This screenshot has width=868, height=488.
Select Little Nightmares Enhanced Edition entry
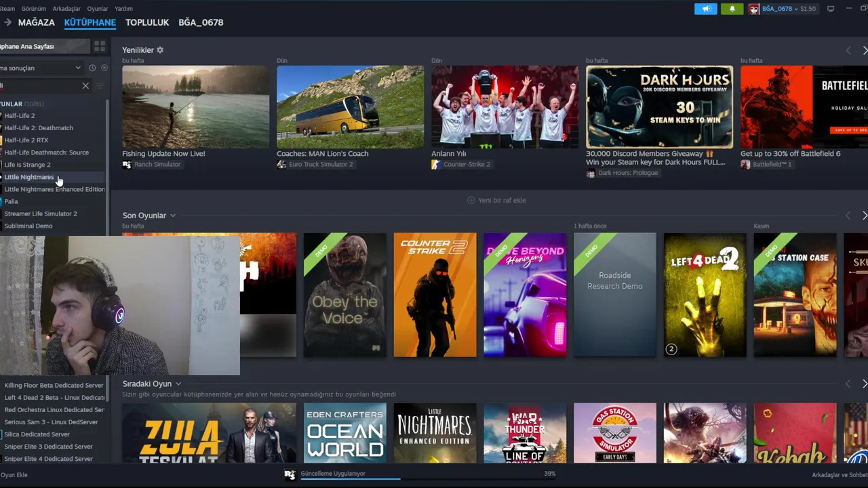pos(54,189)
